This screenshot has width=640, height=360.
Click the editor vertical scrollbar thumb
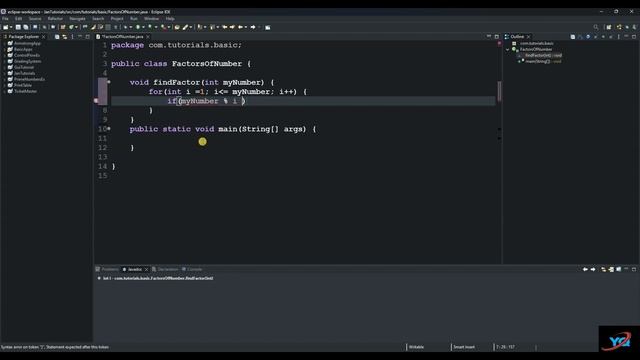pos(499,91)
